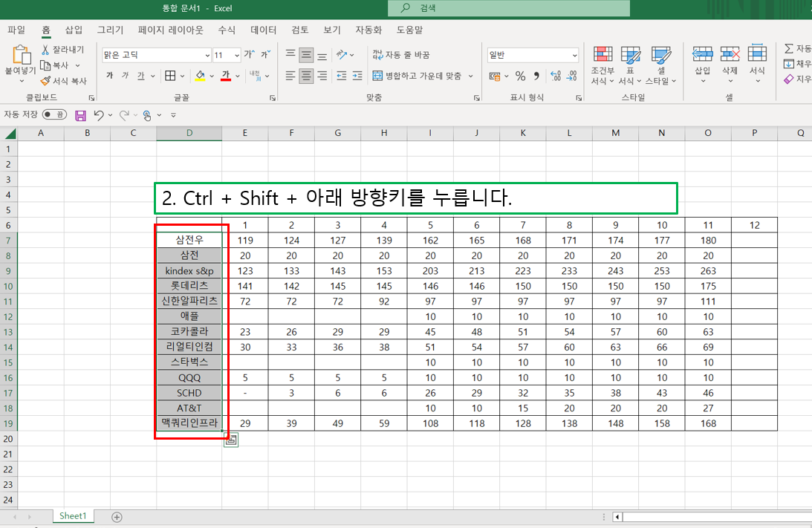This screenshot has height=528, width=812.
Task: Open undo history dropdown arrow
Action: tap(110, 115)
